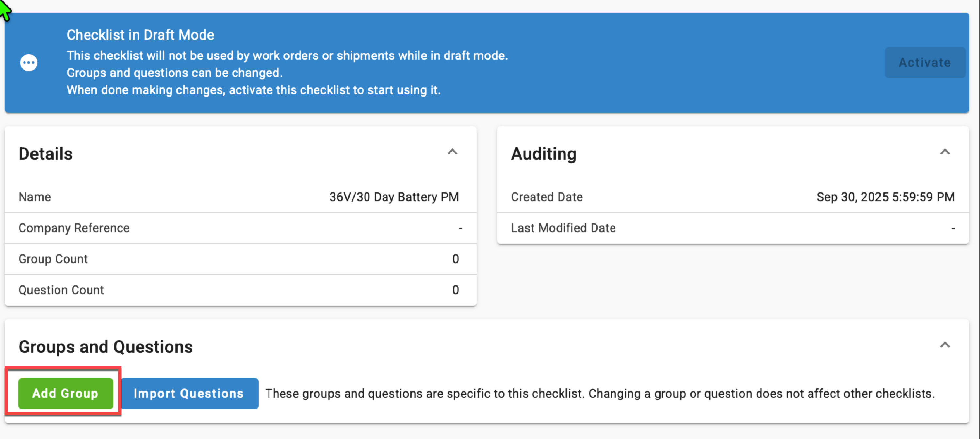
Task: Click the Company Reference row label
Action: point(74,228)
